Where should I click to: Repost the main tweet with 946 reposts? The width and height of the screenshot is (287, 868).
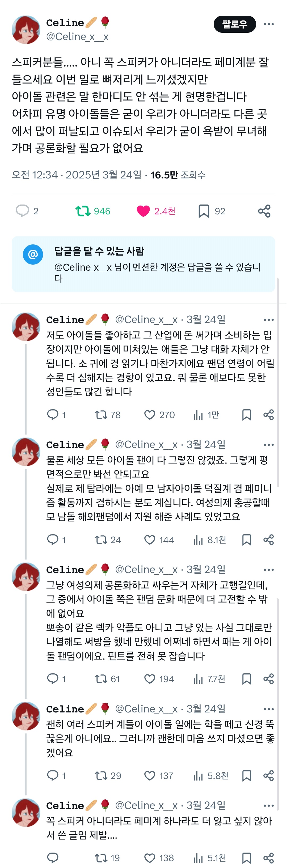point(83,211)
